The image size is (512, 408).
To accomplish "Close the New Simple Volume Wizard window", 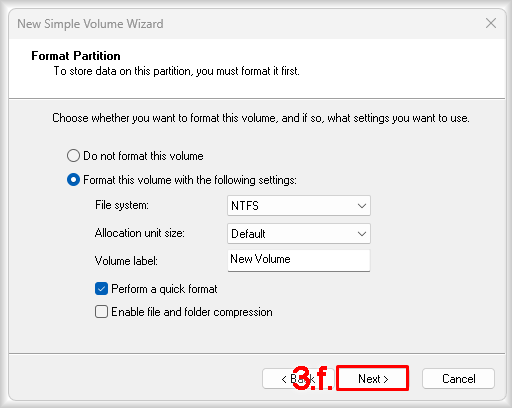I will click(x=491, y=23).
